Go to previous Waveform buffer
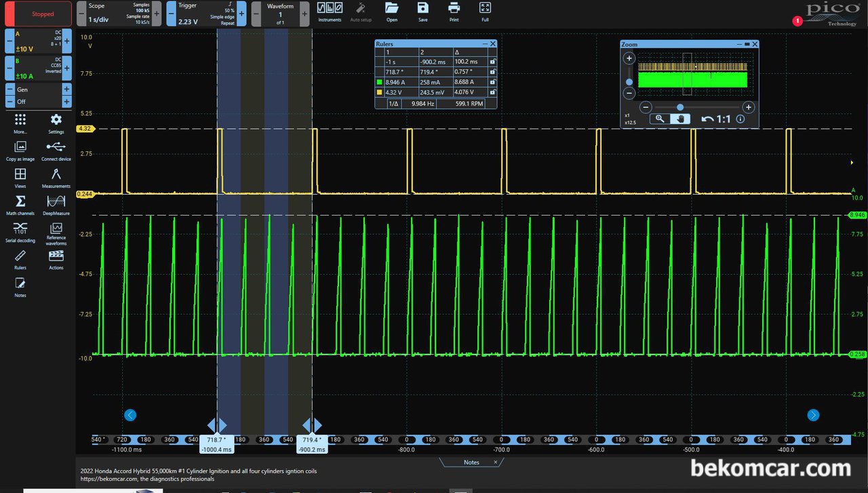 [256, 14]
